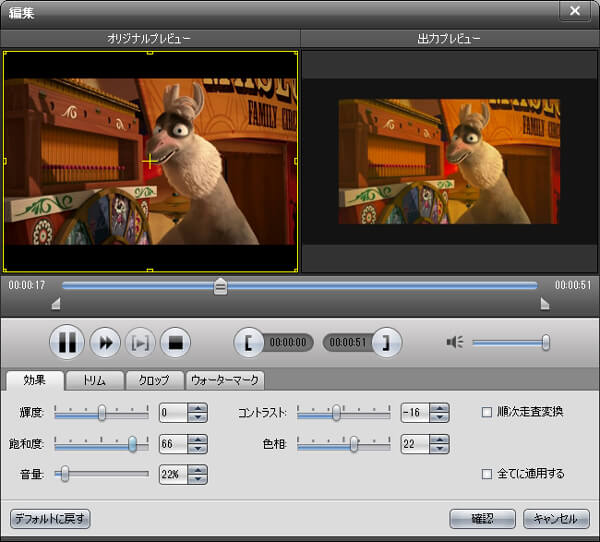Click the fast forward button

click(x=105, y=343)
